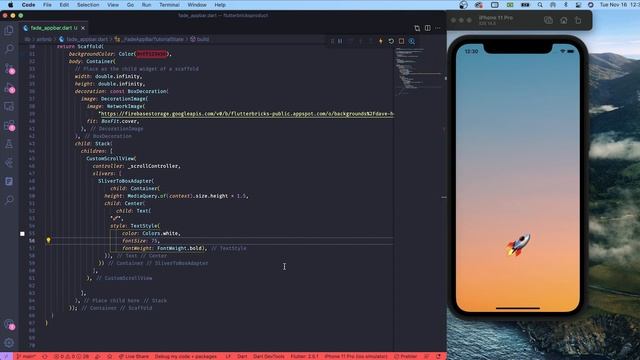Open the Explorer view in activity bar
The image size is (640, 360).
click(9, 30)
